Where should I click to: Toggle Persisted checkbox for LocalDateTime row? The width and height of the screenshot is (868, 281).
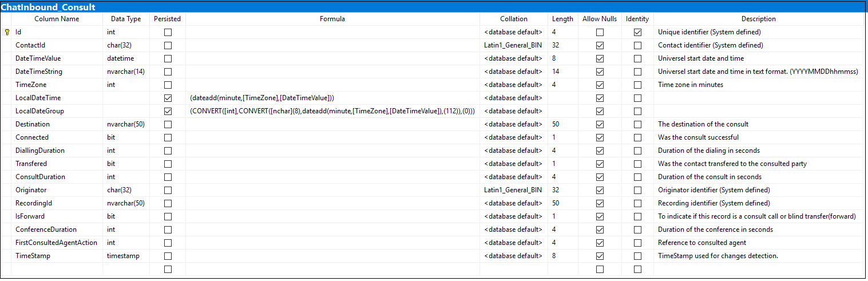click(x=168, y=98)
